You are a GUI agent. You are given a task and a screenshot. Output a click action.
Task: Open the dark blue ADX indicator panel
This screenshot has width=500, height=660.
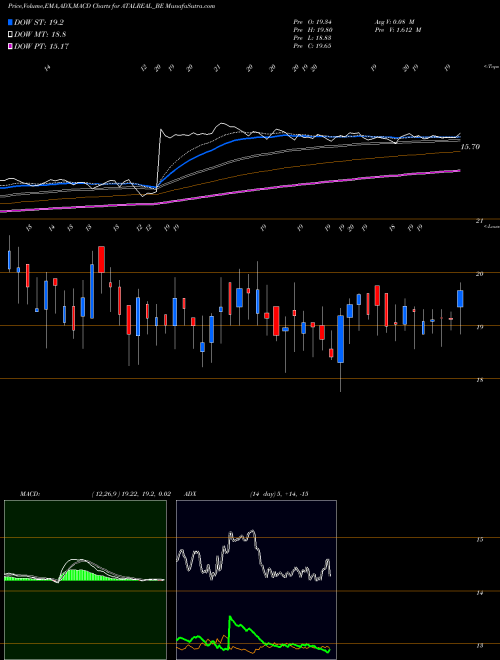[256, 580]
